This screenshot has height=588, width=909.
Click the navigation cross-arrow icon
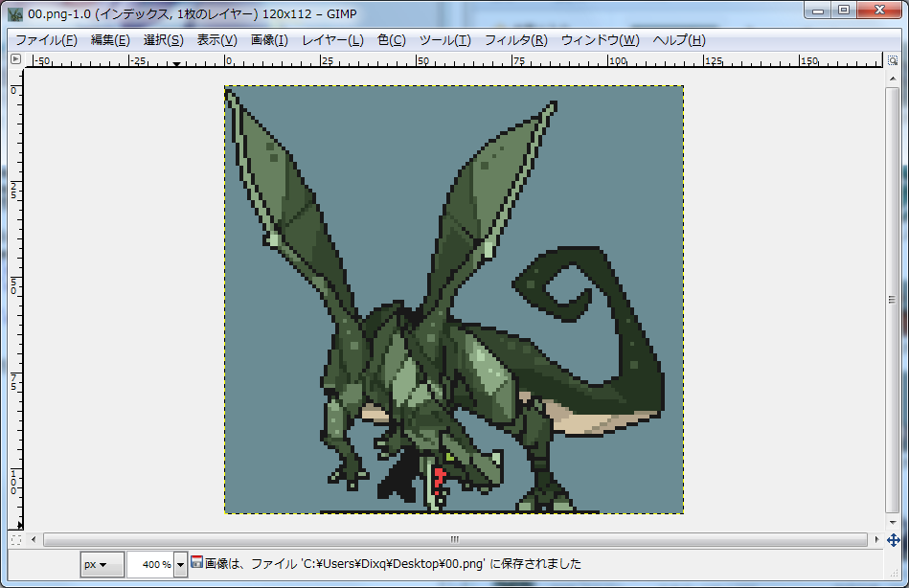[893, 540]
